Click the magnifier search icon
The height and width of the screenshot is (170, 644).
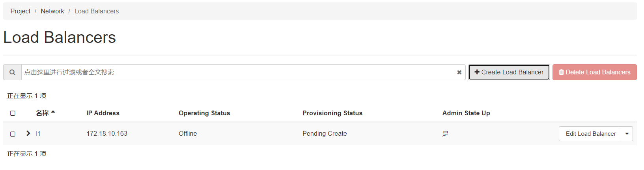13,72
